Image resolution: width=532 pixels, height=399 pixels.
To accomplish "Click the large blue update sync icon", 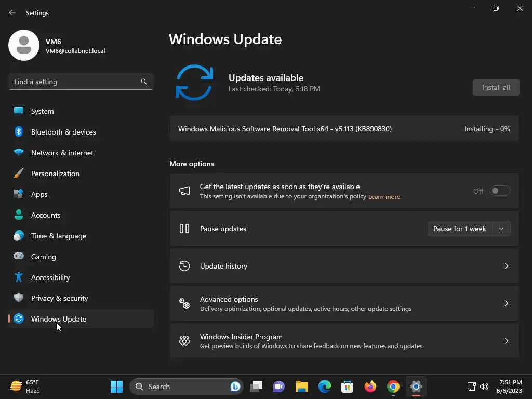I will point(194,83).
